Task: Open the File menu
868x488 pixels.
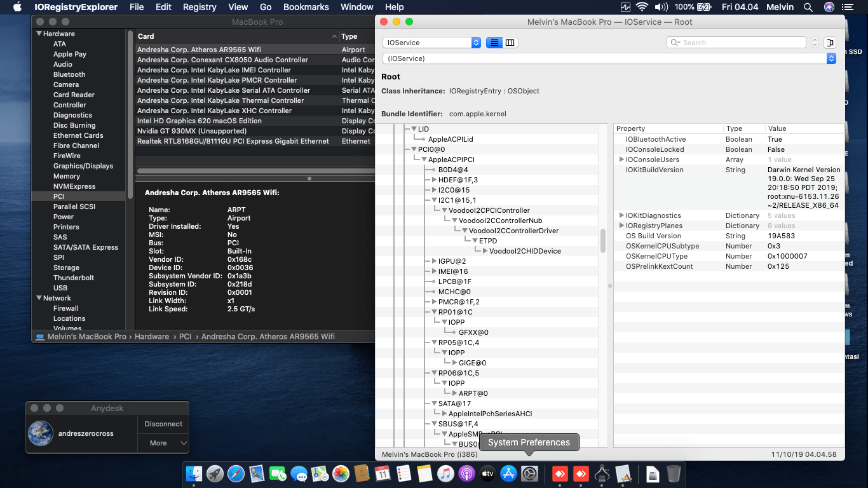Action: tap(137, 7)
